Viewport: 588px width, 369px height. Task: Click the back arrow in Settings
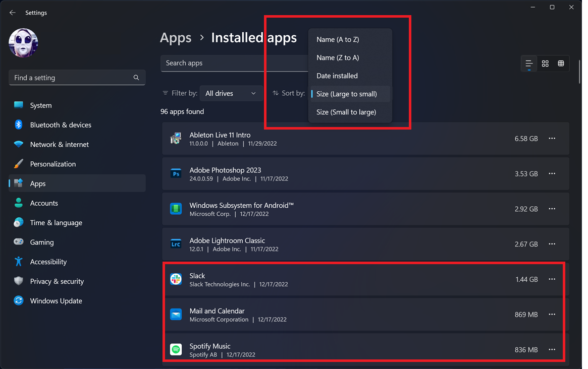[x=12, y=12]
